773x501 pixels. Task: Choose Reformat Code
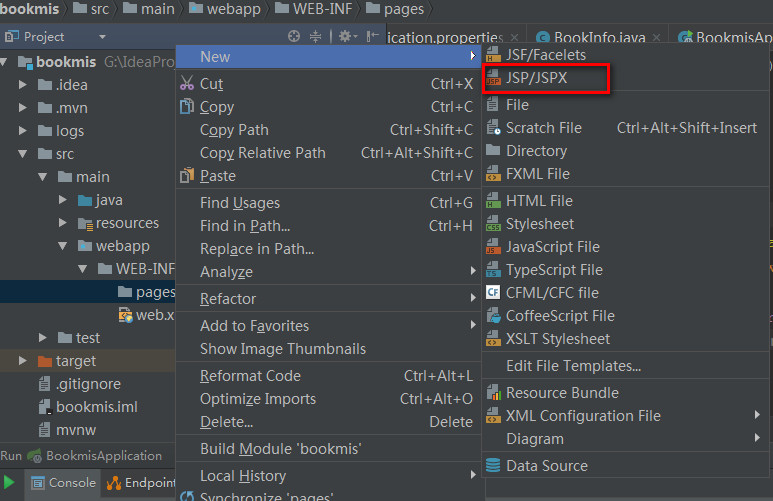pos(250,376)
